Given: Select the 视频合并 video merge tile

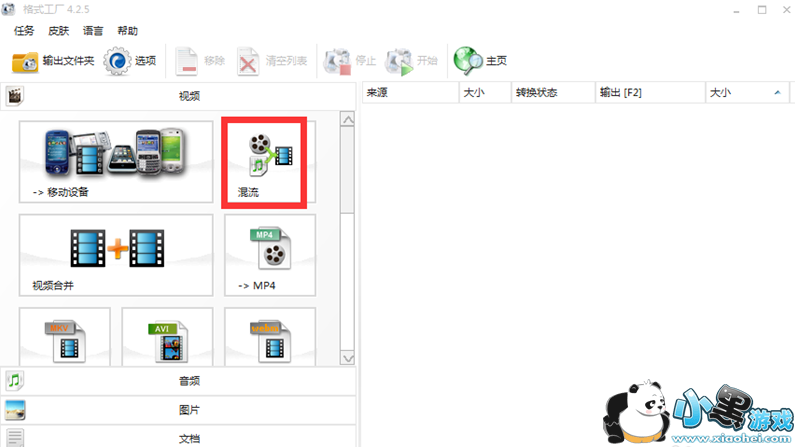Looking at the screenshot, I should [x=116, y=255].
